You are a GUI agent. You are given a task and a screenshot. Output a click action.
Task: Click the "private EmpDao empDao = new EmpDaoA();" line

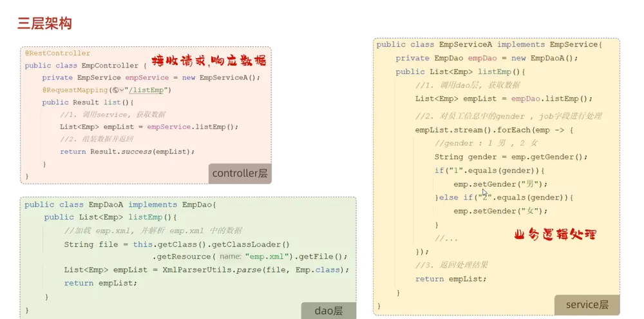pos(487,58)
